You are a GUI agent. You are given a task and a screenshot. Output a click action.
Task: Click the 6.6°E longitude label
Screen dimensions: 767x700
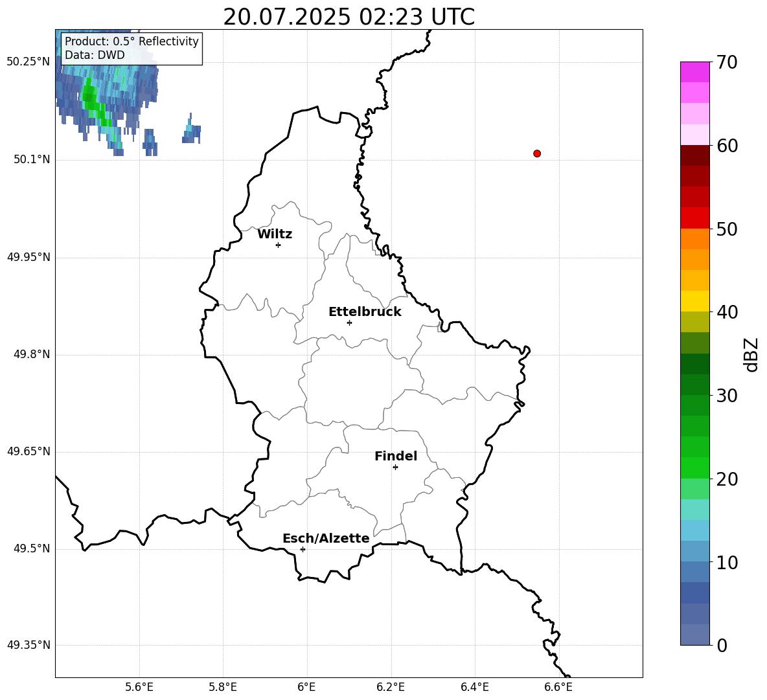558,687
